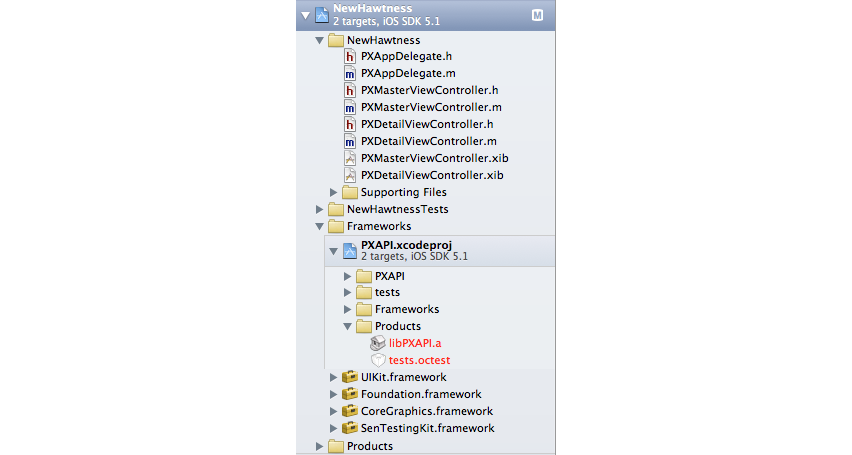Select the PXMasterViewController.h file name
Screen dimensions: 852x455
430,90
